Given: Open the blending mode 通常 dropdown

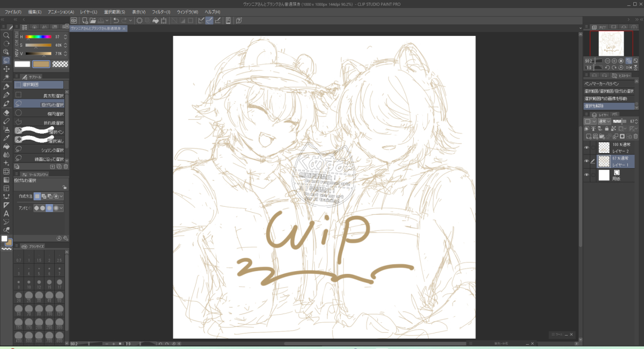Looking at the screenshot, I should click(x=603, y=121).
